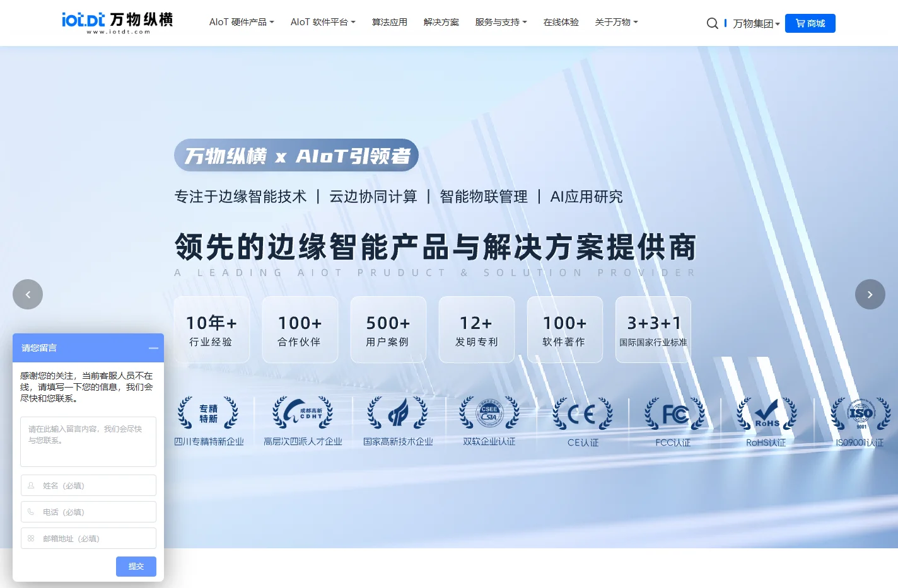Click text 智能物联管理

pos(484,197)
